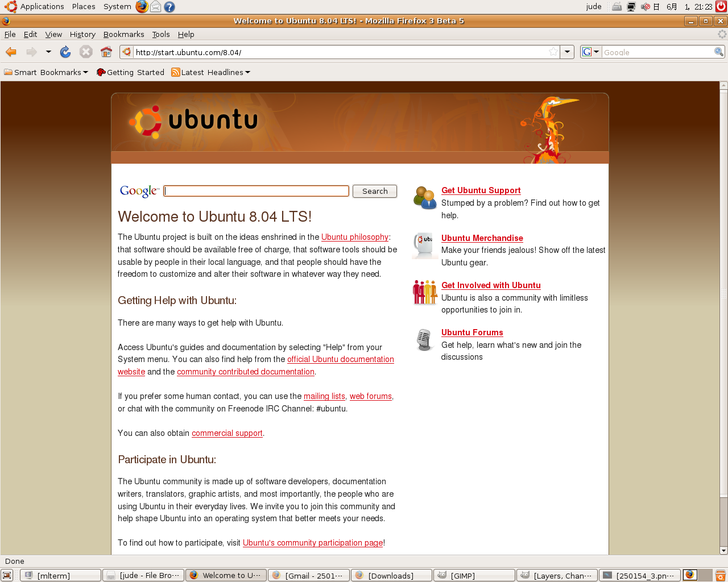Viewport: 728px width, 582px height.
Task: Expand Smart Bookmarks folder
Action: (x=46, y=72)
